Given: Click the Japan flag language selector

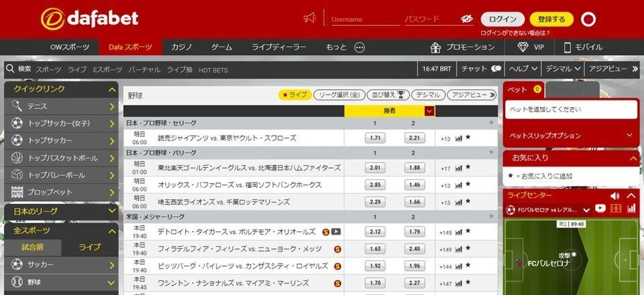Looking at the screenshot, I should point(588,19).
